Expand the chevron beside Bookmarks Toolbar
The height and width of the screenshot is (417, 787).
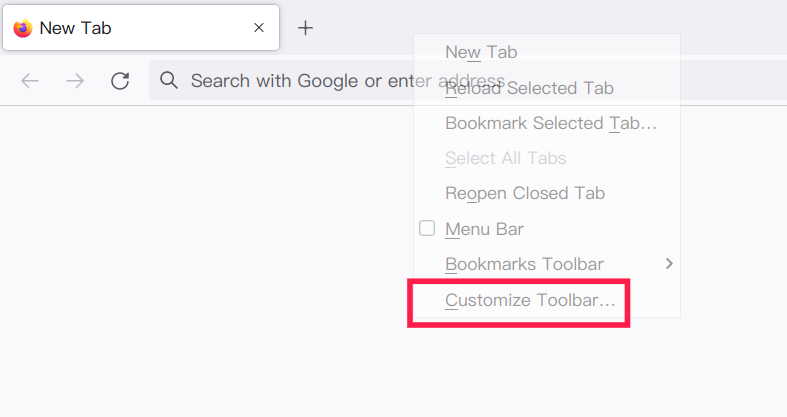tap(669, 264)
